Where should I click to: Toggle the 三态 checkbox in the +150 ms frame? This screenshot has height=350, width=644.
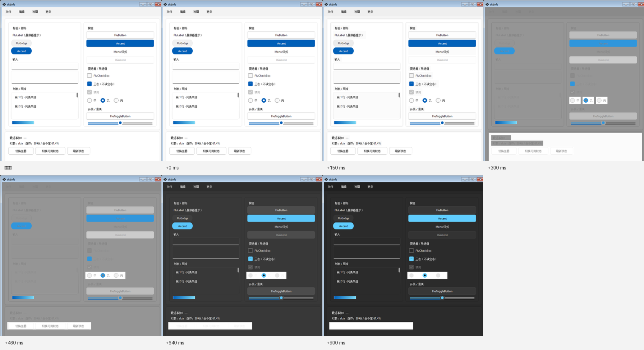pyautogui.click(x=412, y=84)
